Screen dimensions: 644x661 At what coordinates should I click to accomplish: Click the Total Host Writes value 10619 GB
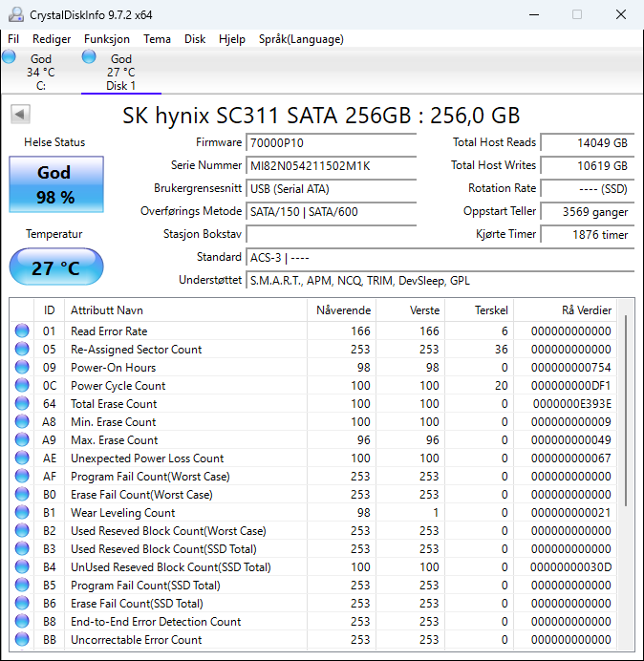pos(587,165)
